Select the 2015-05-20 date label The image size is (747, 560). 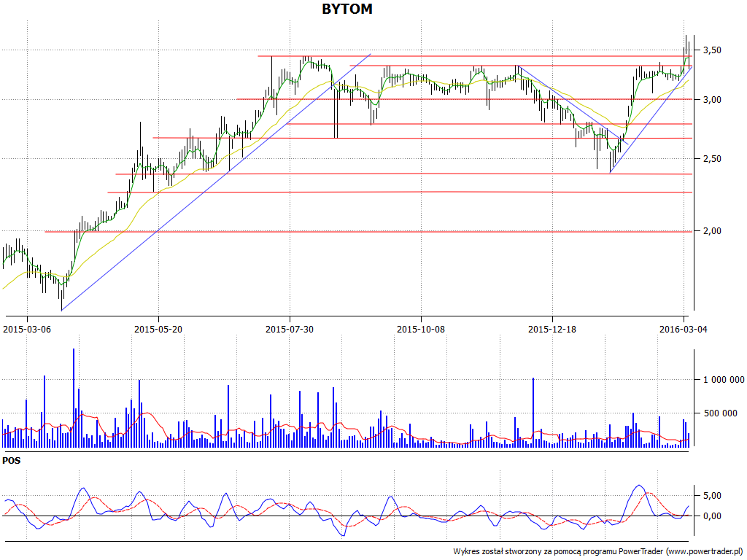click(x=158, y=329)
